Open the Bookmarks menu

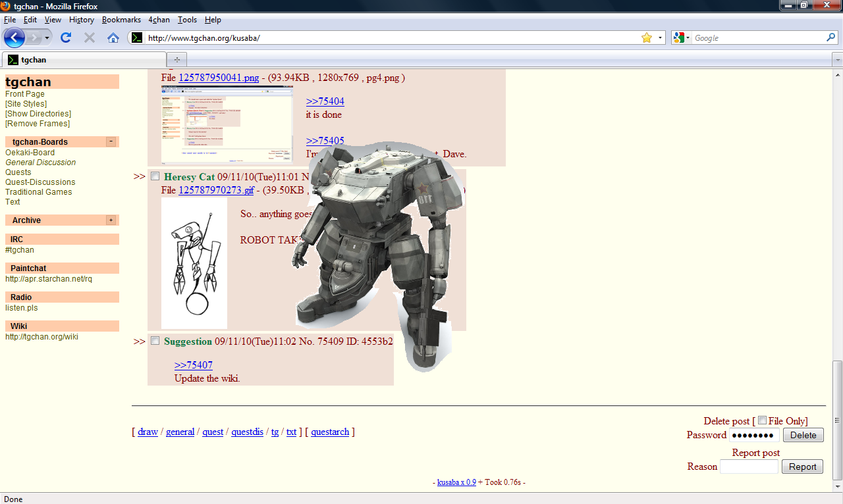point(121,20)
